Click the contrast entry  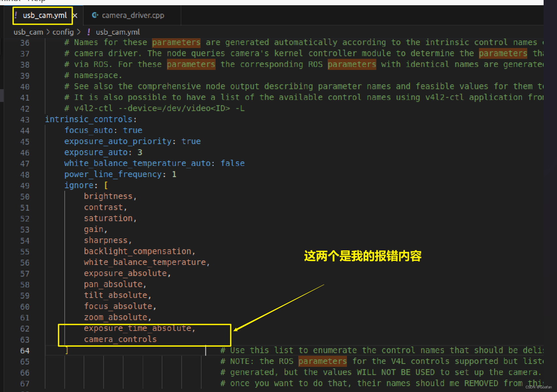103,207
